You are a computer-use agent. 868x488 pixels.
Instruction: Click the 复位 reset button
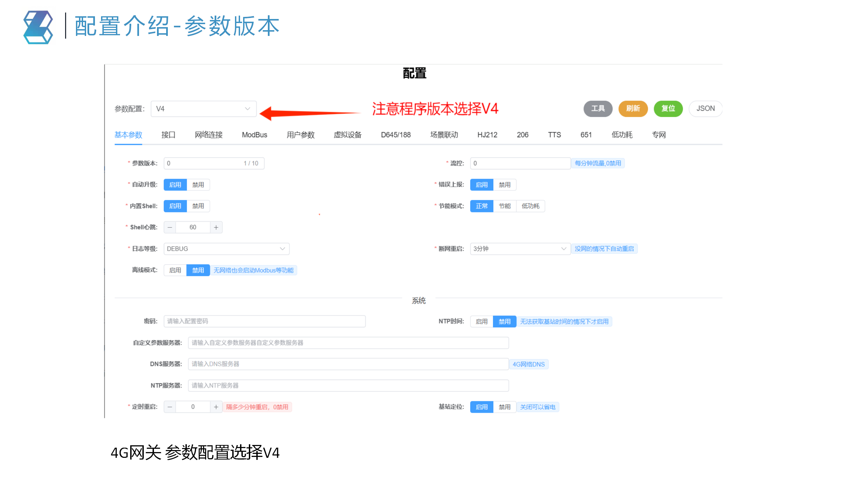pyautogui.click(x=668, y=108)
